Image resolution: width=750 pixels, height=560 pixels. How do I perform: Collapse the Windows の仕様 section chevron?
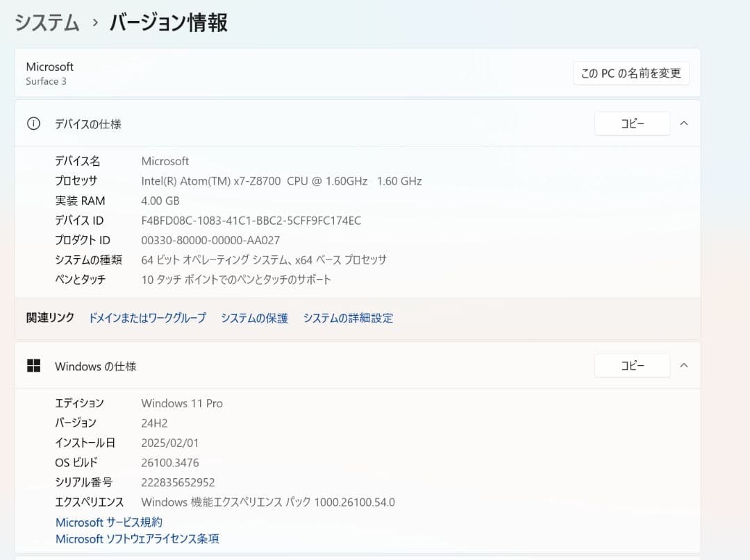pos(683,366)
